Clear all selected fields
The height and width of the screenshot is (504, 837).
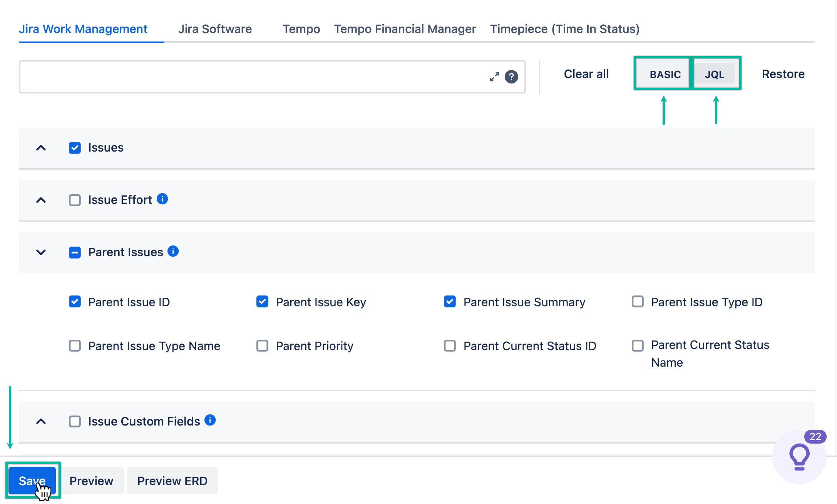point(586,74)
